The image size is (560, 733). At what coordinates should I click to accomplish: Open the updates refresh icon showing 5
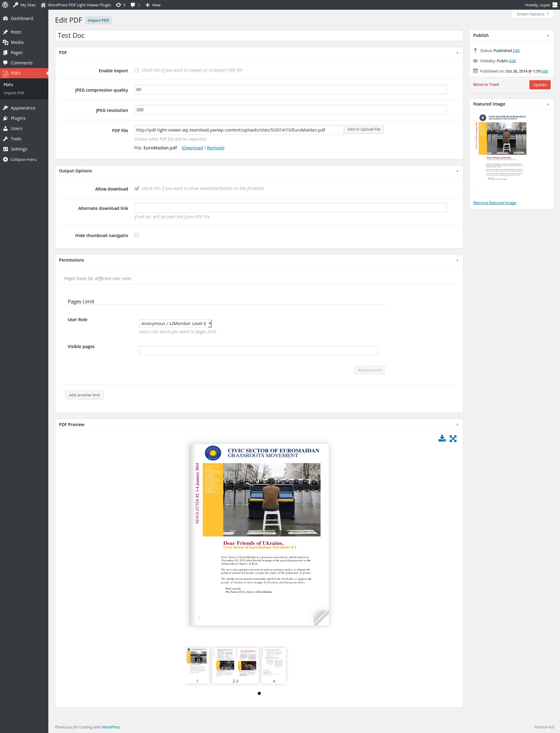point(118,5)
